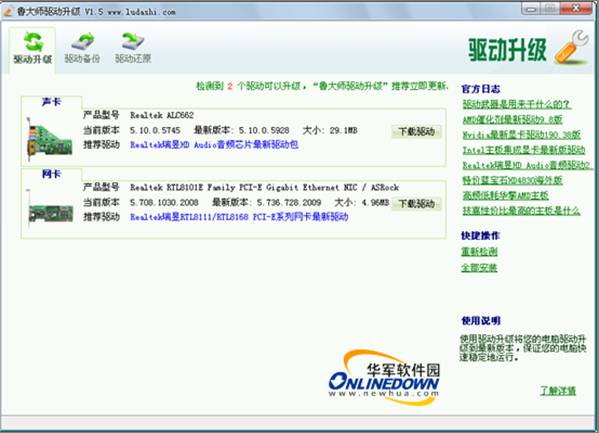Open sidebar Realtek HD Audio音频驱动 link
Image resolution: width=599 pixels, height=433 pixels.
[x=527, y=165]
